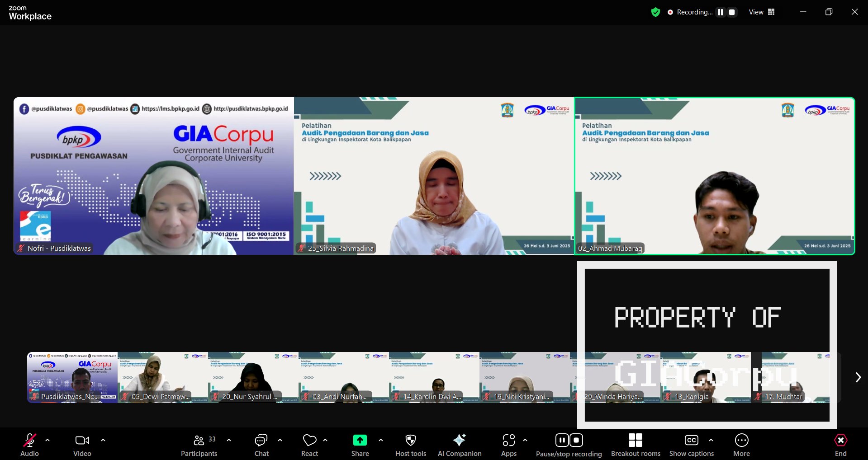
Task: Expand audio options arrow
Action: (47, 440)
